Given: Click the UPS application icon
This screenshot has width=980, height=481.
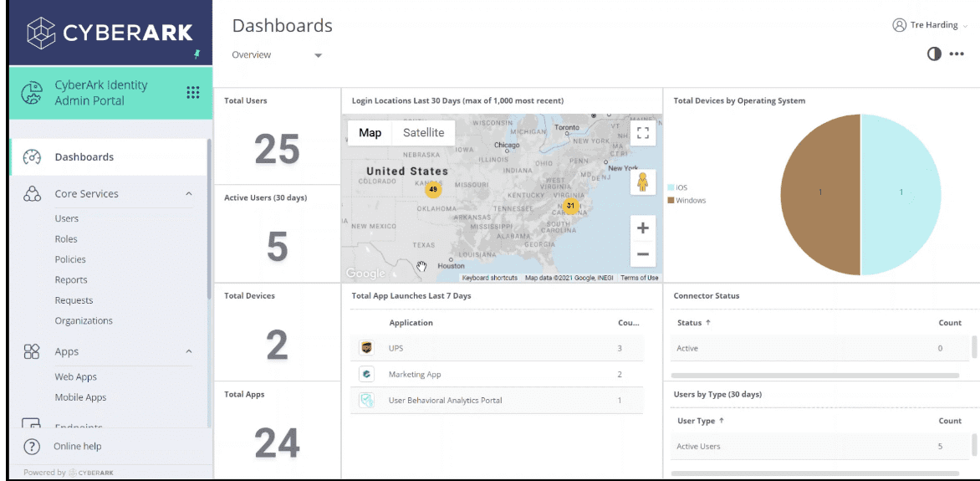Looking at the screenshot, I should pos(366,348).
